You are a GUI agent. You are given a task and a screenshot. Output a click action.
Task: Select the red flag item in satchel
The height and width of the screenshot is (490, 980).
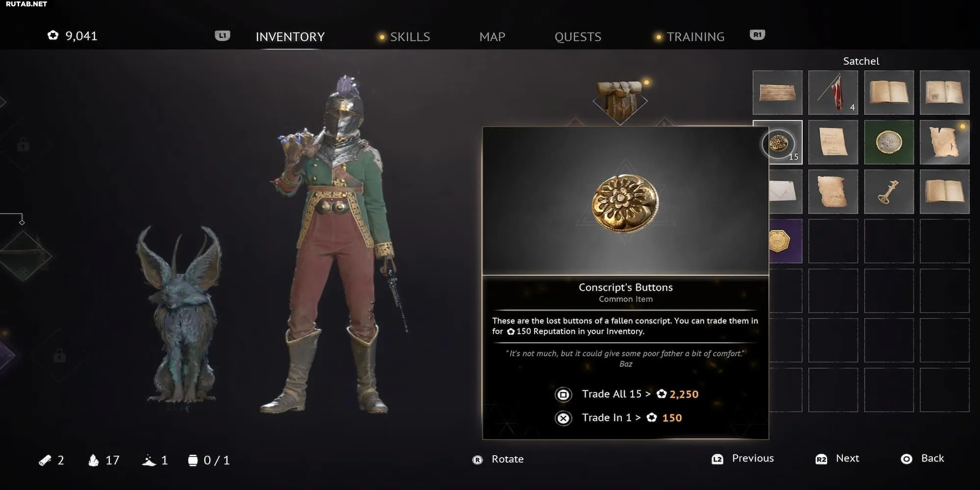tap(833, 93)
